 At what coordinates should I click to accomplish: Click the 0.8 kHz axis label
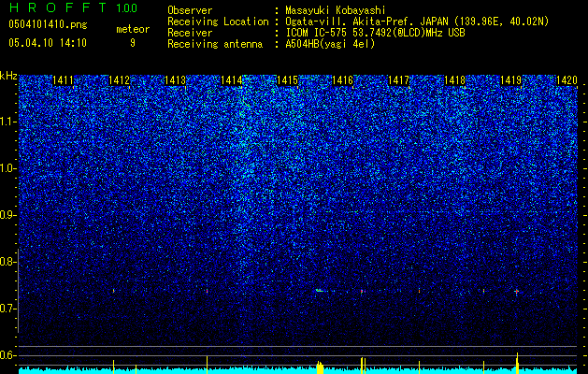(x=8, y=262)
